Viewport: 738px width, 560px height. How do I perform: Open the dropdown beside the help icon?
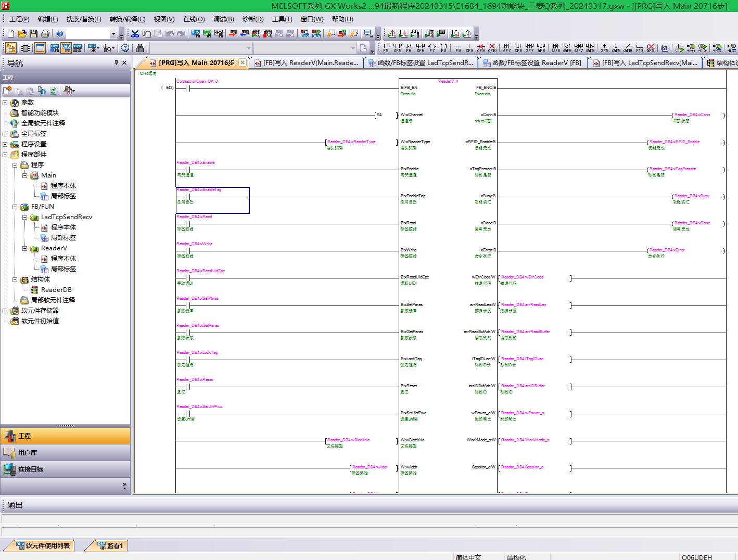[113, 34]
